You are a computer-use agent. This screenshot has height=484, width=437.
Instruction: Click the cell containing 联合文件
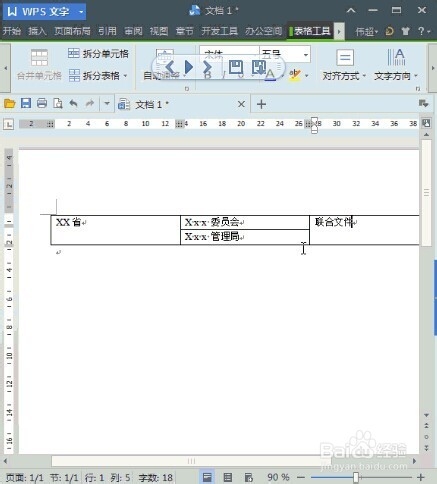(x=364, y=230)
